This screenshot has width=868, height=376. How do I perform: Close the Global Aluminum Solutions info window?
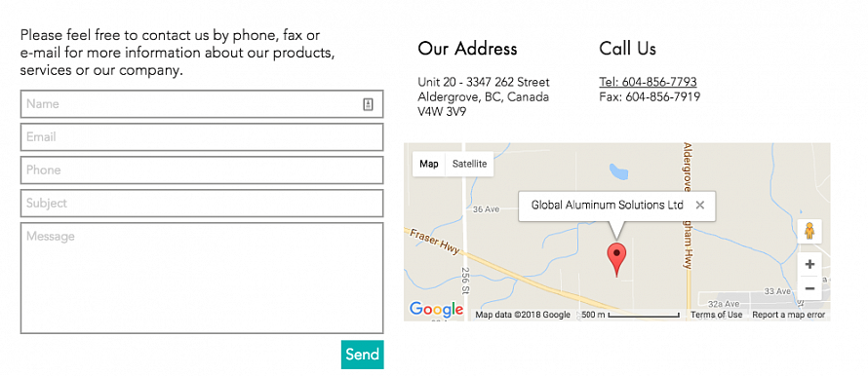tap(699, 206)
